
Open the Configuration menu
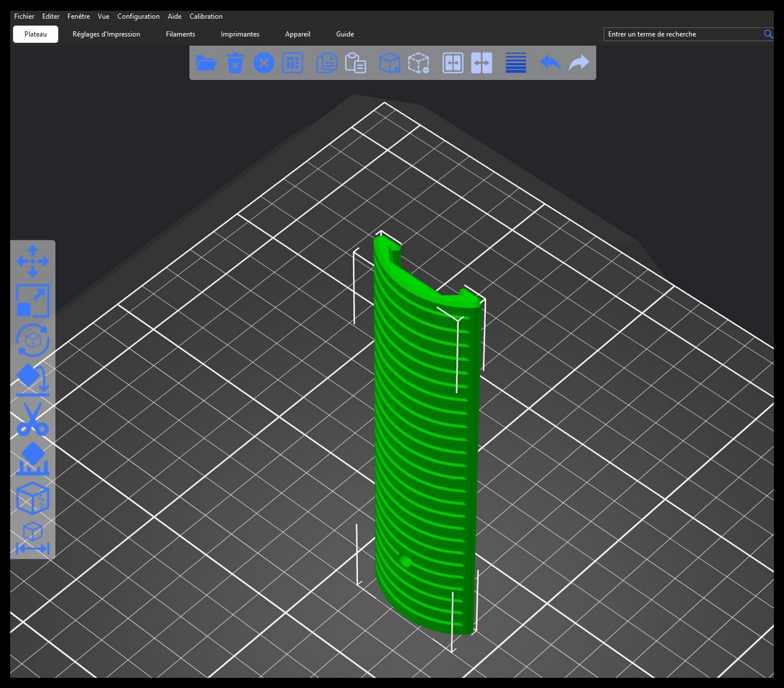tap(138, 16)
